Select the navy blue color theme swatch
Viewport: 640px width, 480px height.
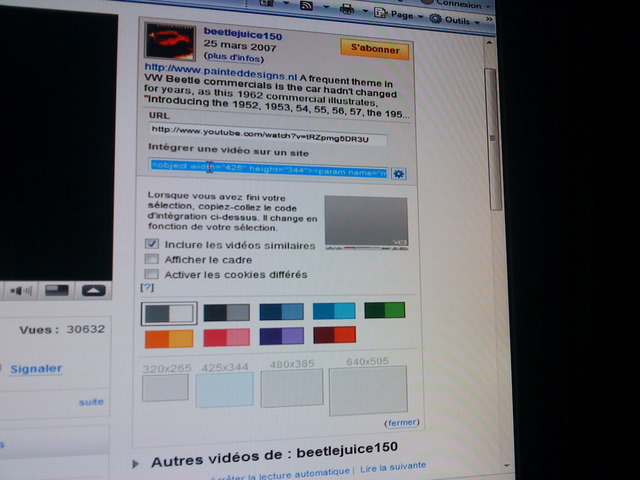click(281, 312)
